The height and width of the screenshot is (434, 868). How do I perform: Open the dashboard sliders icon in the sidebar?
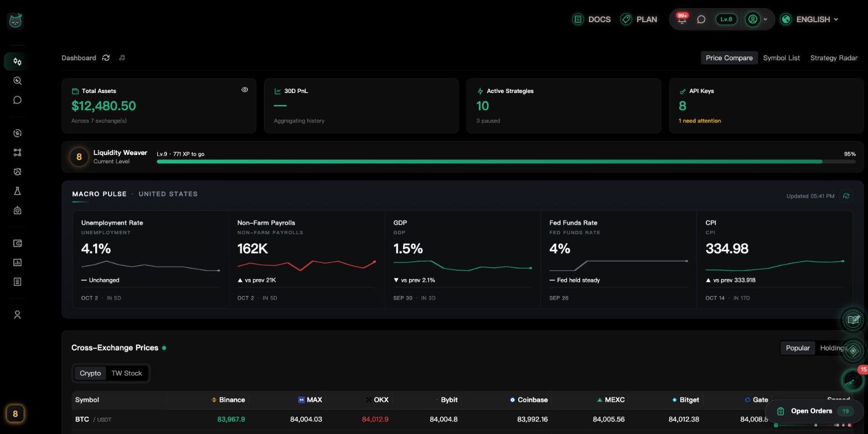click(17, 61)
